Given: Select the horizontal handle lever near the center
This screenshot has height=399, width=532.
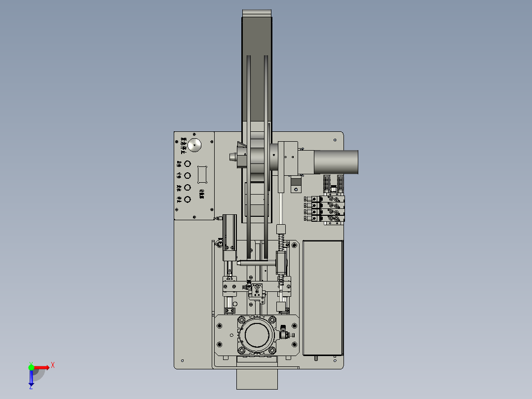Looking at the screenshot, I should (257, 263).
